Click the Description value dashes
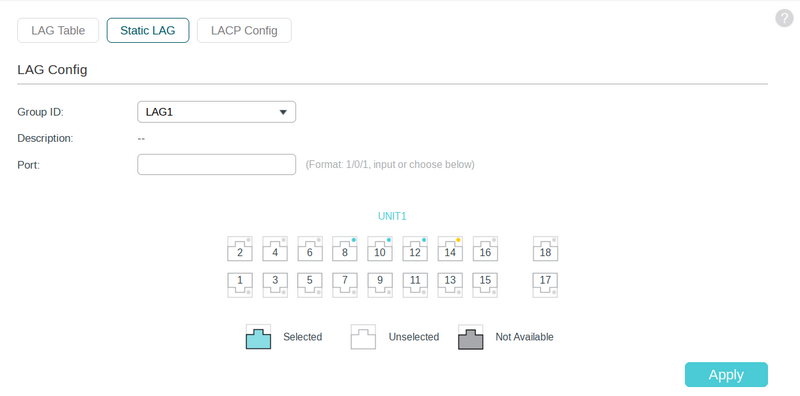Screen dimensions: 800x396 (141, 138)
